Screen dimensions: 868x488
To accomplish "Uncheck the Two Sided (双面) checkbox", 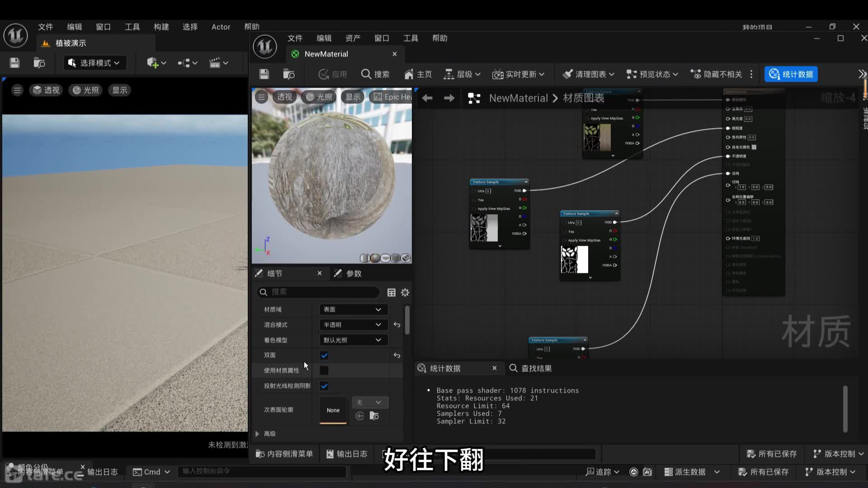I will tap(324, 355).
